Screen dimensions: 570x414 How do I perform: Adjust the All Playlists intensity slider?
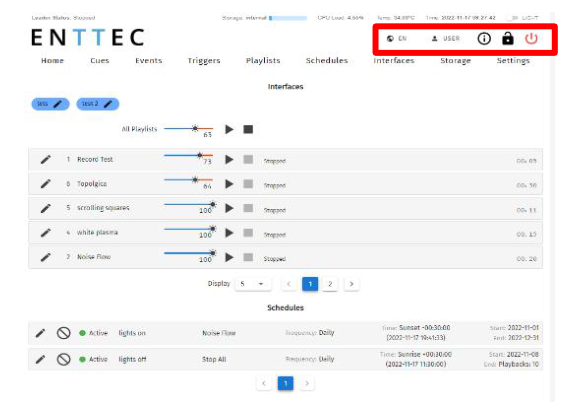[188, 128]
